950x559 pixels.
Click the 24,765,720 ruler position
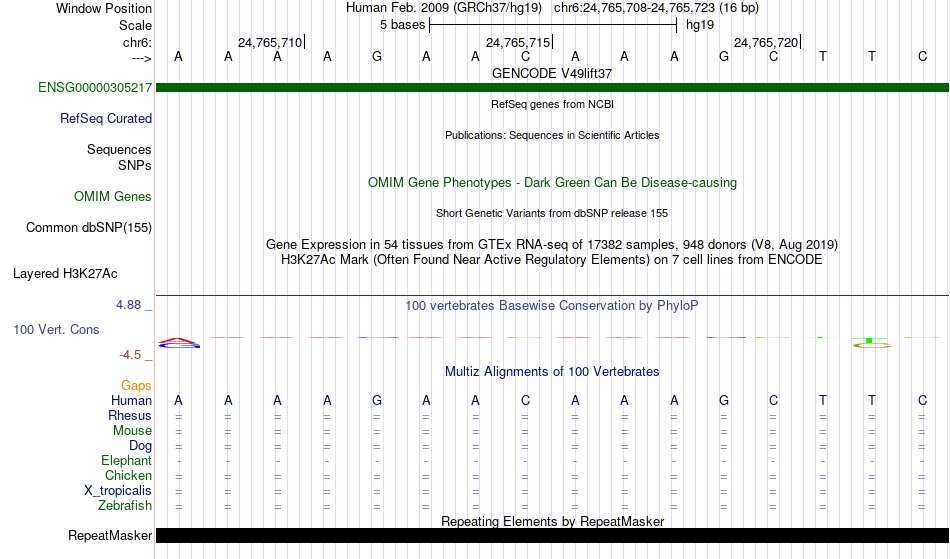(766, 42)
